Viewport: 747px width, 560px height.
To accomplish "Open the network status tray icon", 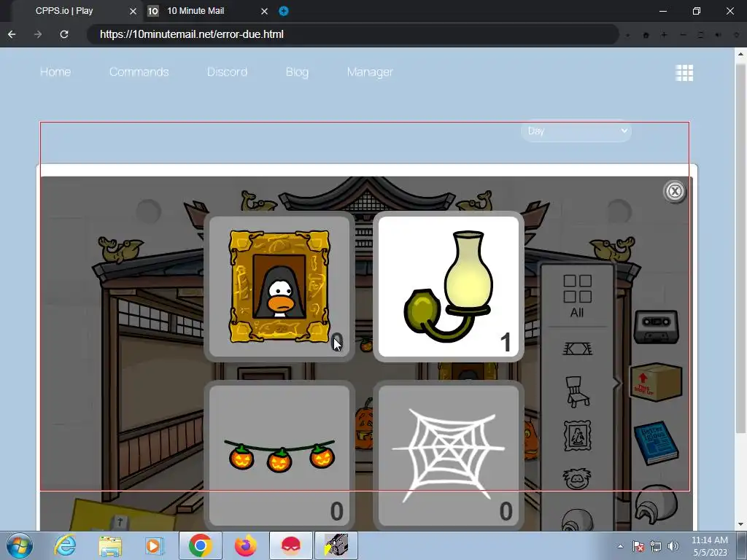I will (656, 546).
